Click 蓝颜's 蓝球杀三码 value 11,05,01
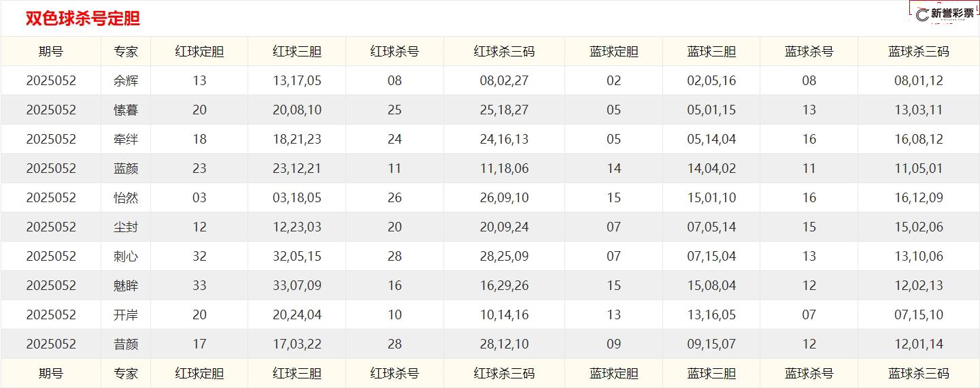 919,168
